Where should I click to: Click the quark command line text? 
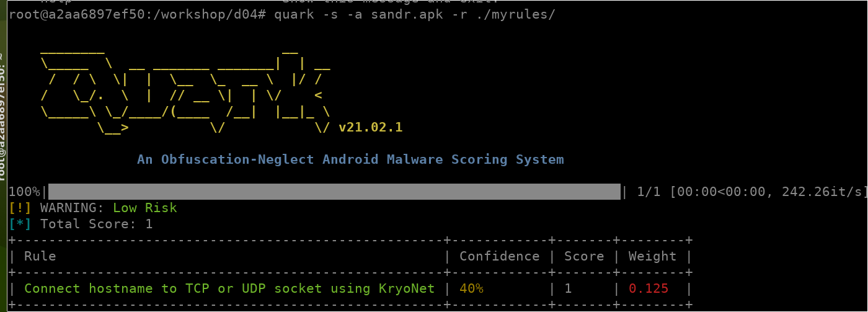pyautogui.click(x=414, y=14)
